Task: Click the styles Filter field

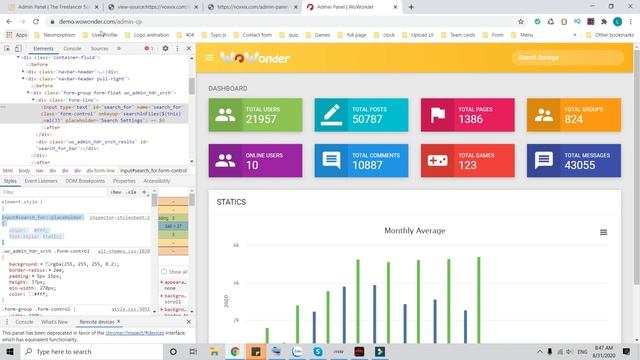Action: coord(53,192)
